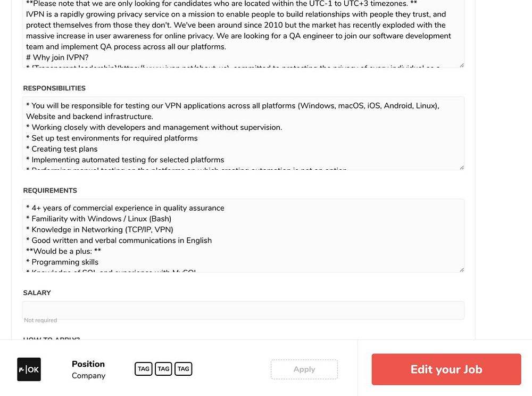Click the SALARY field label
Screen dimensions: 532x396
coord(37,293)
